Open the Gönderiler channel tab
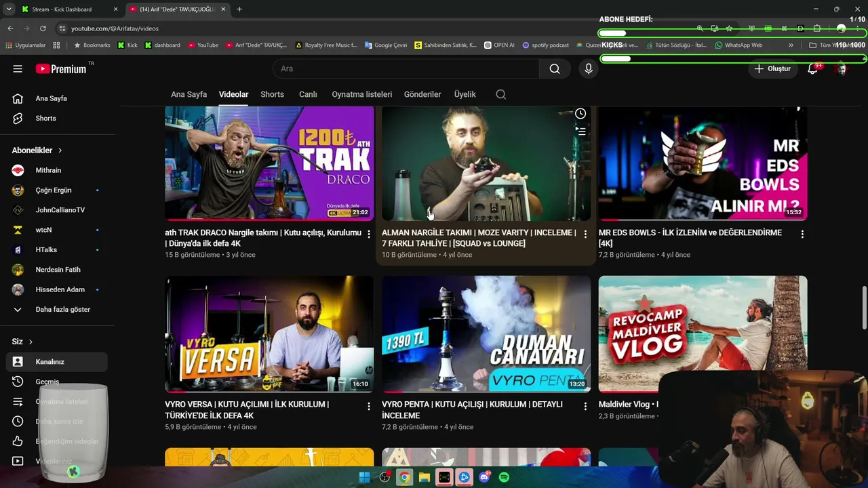Image resolution: width=868 pixels, height=488 pixels. tap(422, 94)
